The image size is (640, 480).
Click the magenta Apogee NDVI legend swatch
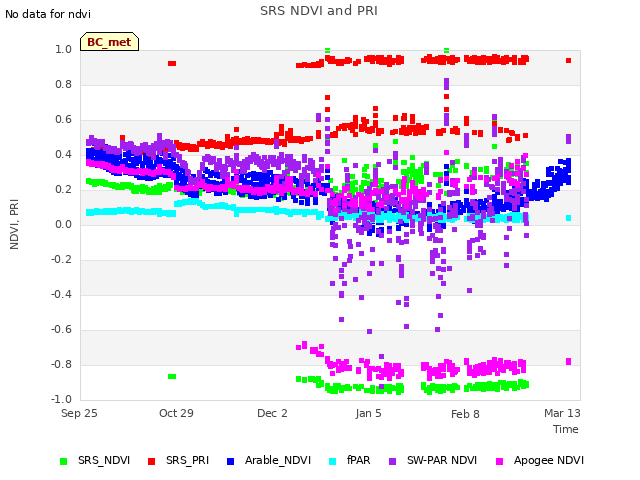click(x=499, y=461)
